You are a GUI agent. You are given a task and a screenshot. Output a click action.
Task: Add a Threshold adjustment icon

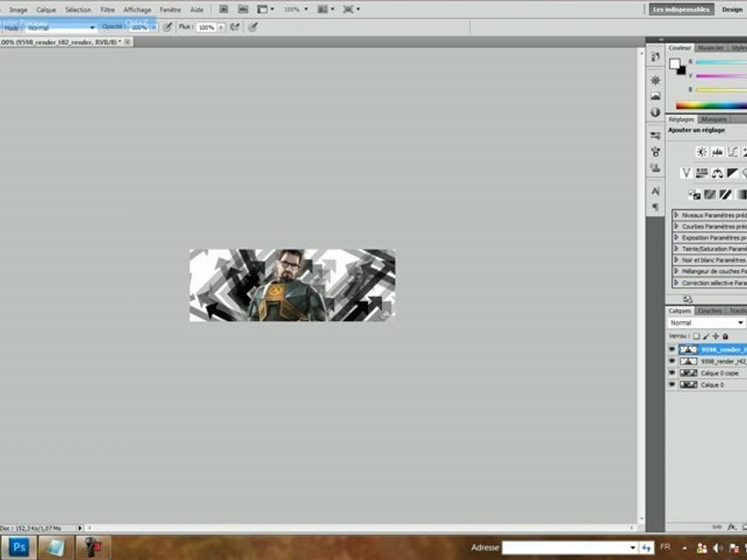point(725,194)
